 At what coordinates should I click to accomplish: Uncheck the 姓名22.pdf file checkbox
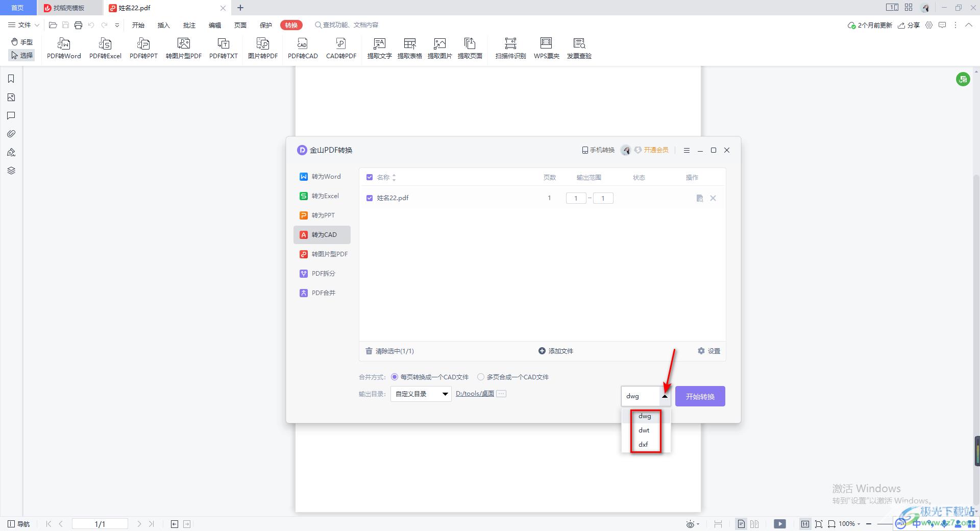(x=370, y=198)
